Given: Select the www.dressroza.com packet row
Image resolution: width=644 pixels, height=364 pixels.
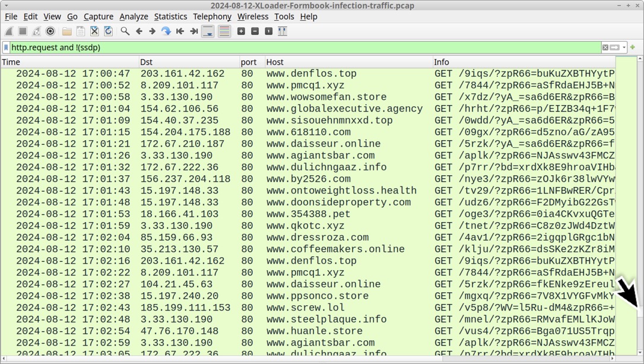Looking at the screenshot, I should [x=307, y=238].
